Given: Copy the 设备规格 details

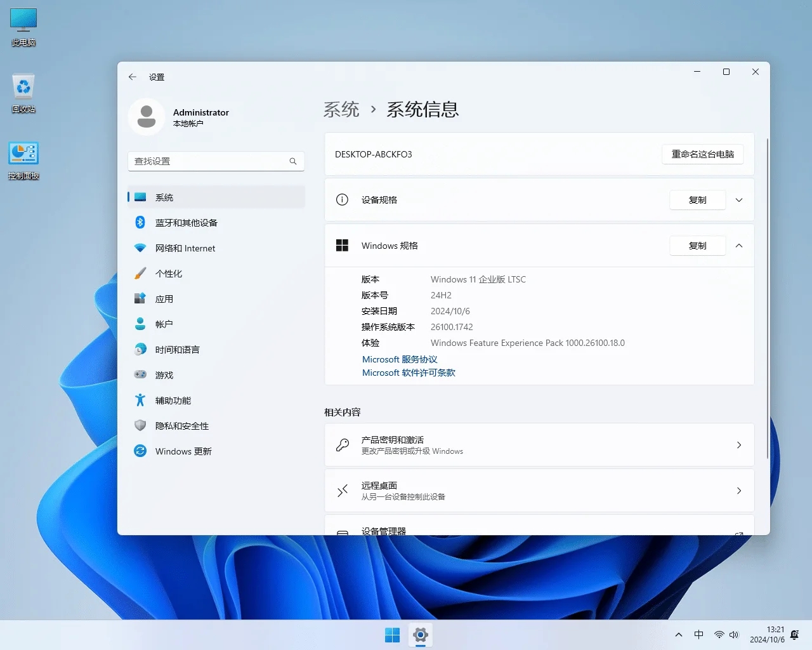Looking at the screenshot, I should [698, 200].
